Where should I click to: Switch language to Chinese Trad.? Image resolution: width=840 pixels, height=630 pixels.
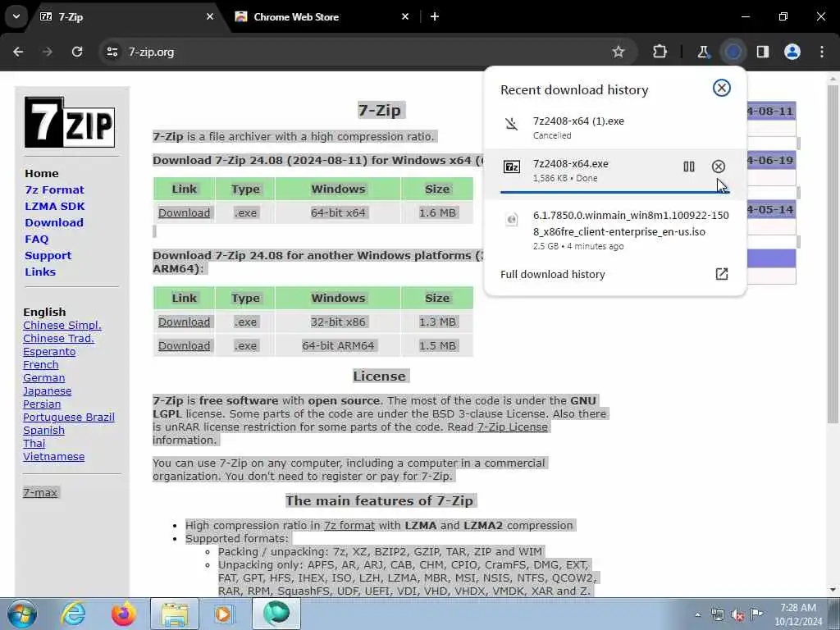(58, 339)
